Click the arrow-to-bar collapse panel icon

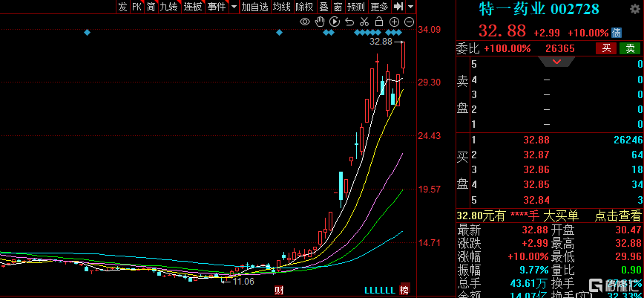(398, 7)
